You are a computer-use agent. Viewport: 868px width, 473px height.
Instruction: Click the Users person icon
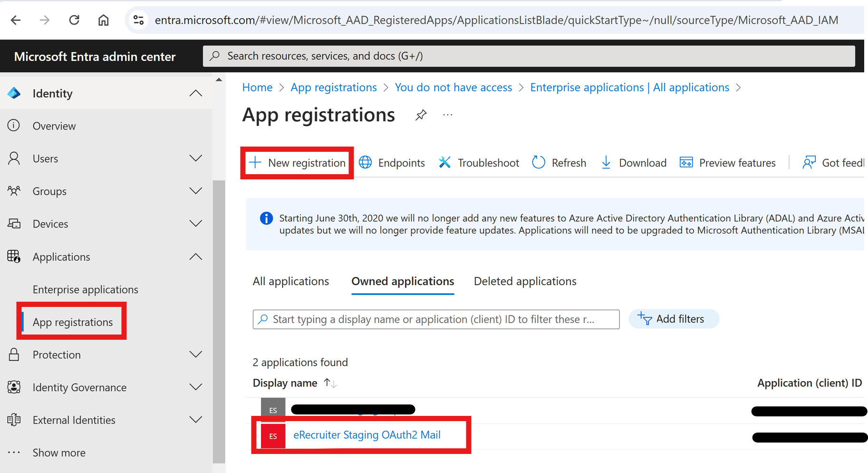(x=14, y=158)
